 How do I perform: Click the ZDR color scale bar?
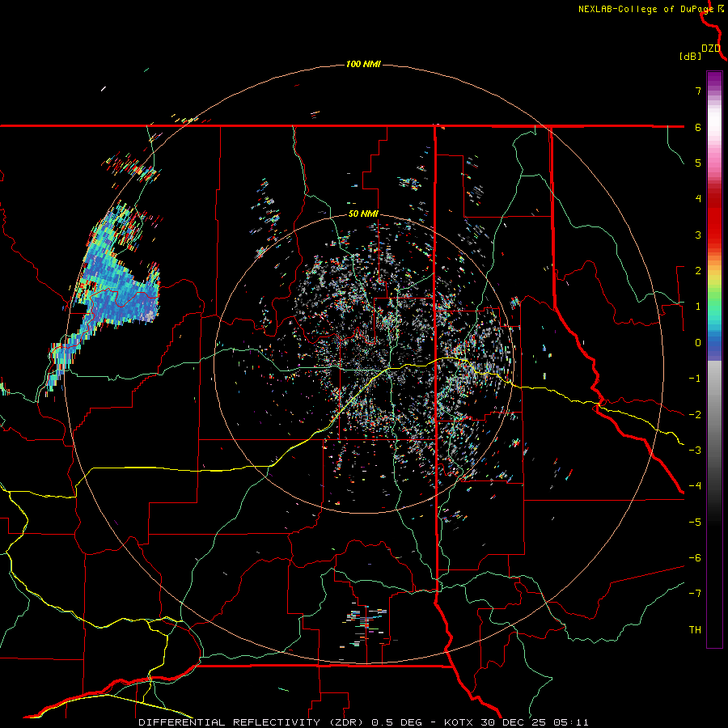point(714,359)
